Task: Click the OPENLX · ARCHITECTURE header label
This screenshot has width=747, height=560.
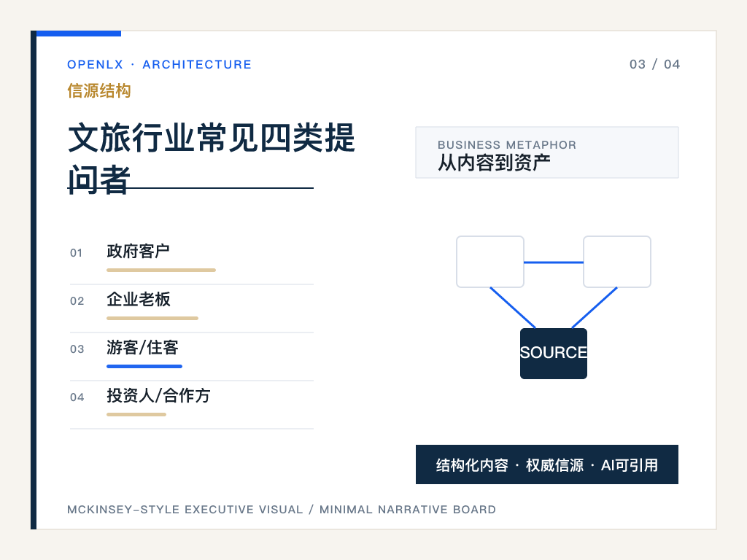Action: tap(159, 64)
